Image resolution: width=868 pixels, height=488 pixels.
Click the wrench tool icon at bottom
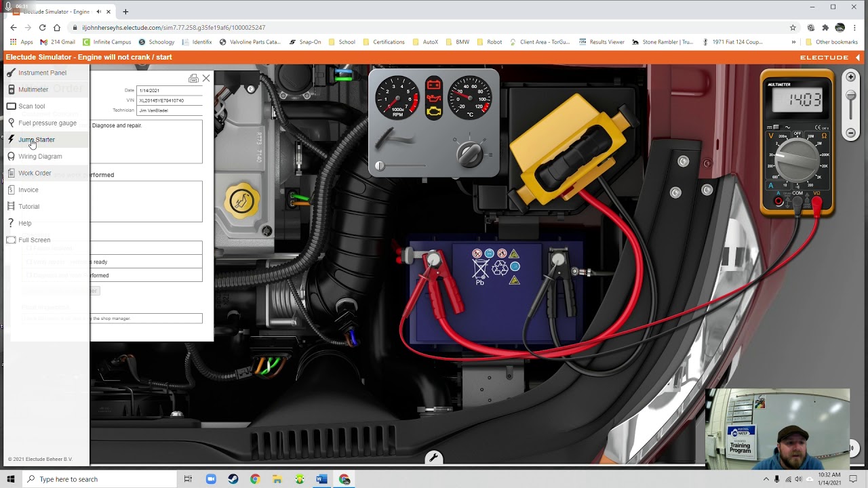pyautogui.click(x=433, y=458)
